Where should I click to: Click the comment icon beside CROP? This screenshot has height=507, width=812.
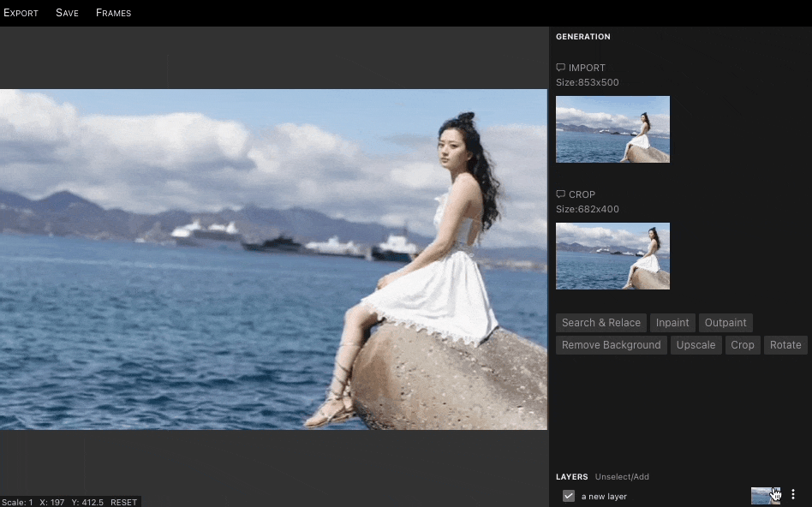pos(561,194)
